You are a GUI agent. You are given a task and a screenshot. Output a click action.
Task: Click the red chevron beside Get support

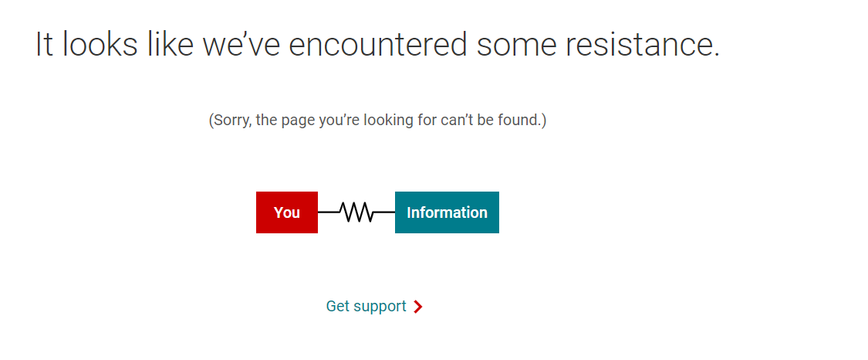418,306
